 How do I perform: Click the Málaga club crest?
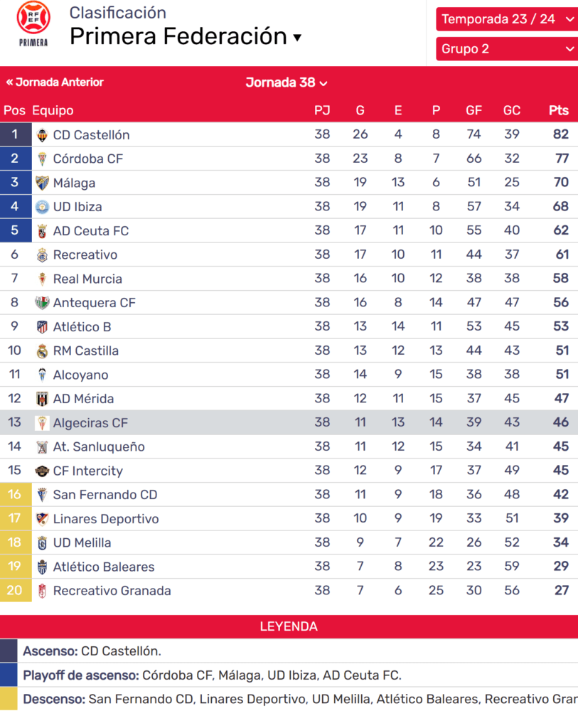pyautogui.click(x=43, y=183)
